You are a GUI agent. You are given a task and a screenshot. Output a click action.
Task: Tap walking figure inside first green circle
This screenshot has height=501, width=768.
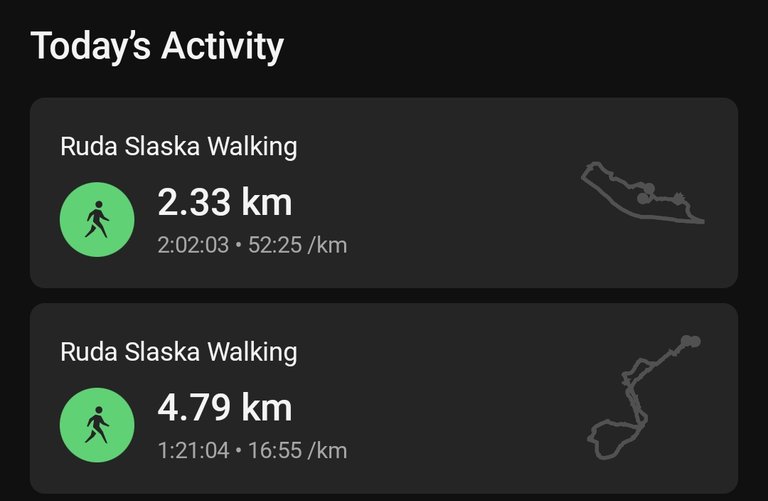coord(97,219)
